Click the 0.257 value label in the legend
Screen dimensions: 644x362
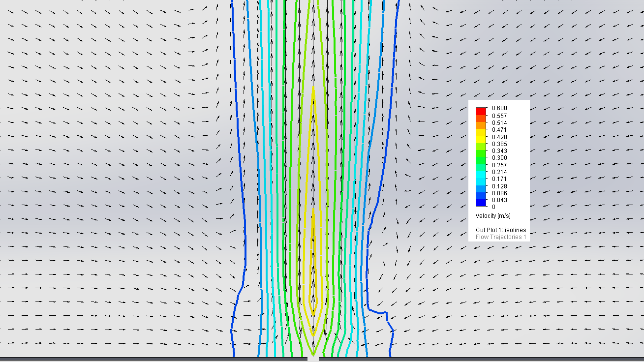tap(500, 165)
